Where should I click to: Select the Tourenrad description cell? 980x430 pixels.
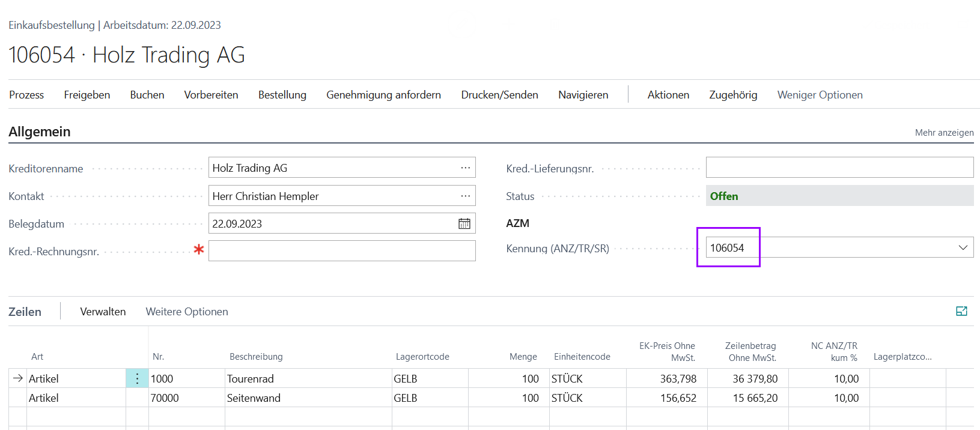pyautogui.click(x=308, y=378)
